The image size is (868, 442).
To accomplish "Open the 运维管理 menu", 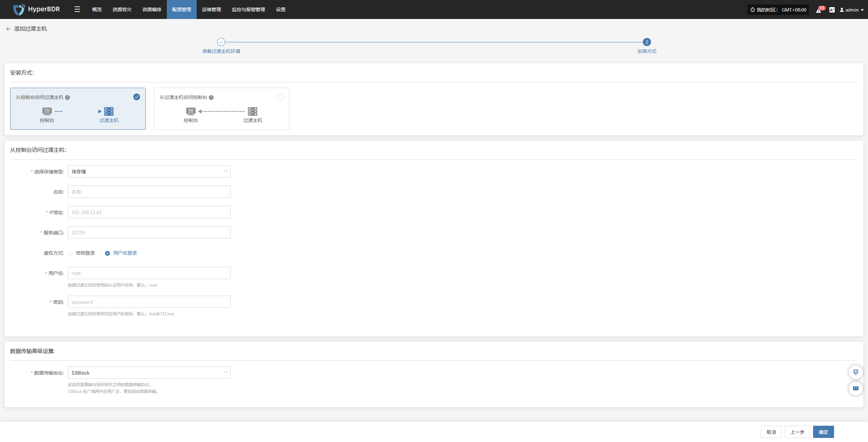I will coord(211,9).
